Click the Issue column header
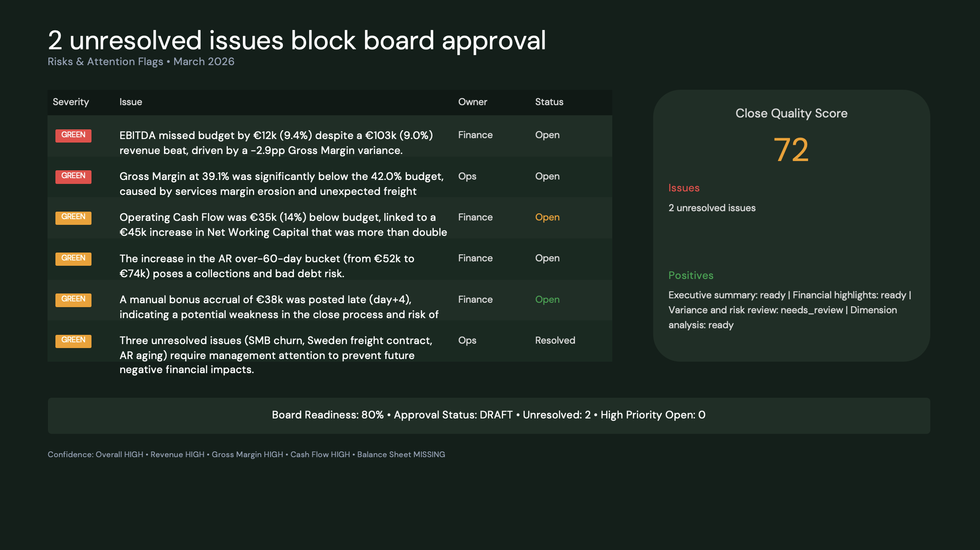The image size is (980, 550). 131,102
